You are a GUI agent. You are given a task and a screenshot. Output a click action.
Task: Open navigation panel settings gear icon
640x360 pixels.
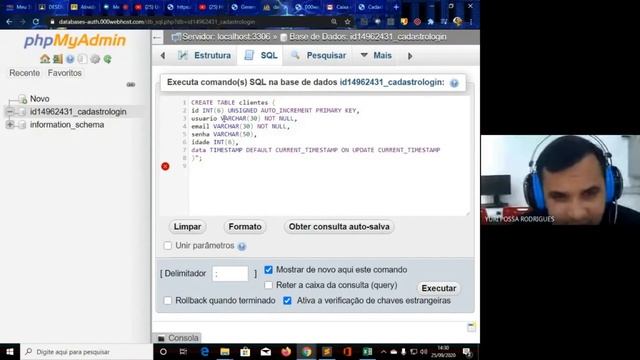[95, 59]
